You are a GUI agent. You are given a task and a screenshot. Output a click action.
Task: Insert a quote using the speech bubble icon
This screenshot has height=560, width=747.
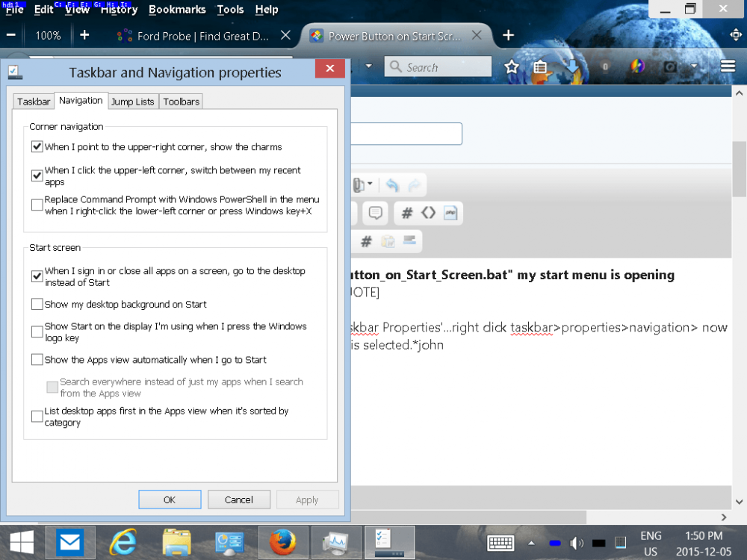coord(376,213)
